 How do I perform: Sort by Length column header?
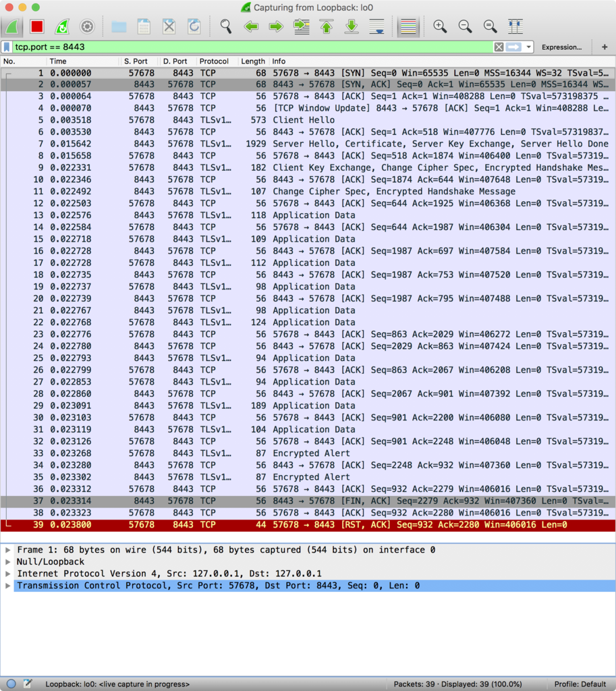[x=253, y=61]
